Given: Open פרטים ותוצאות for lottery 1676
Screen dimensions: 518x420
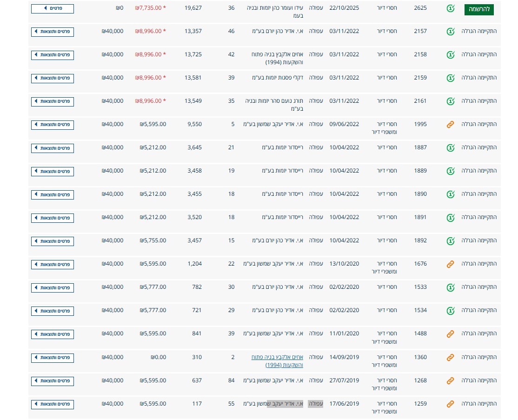Looking at the screenshot, I should point(53,264).
